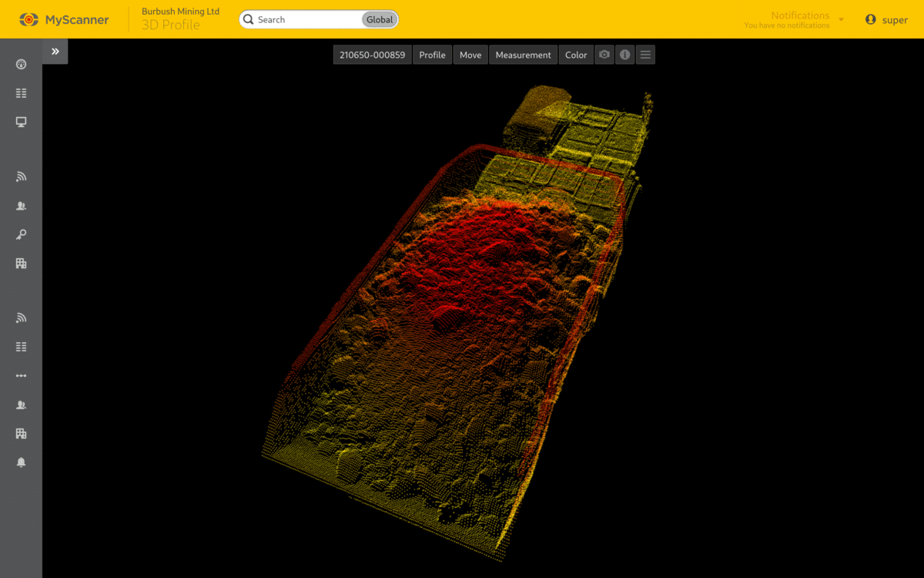Open the Color display options

(576, 55)
